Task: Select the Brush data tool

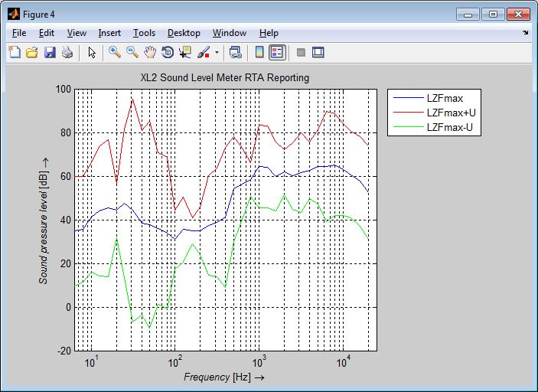Action: (x=204, y=53)
